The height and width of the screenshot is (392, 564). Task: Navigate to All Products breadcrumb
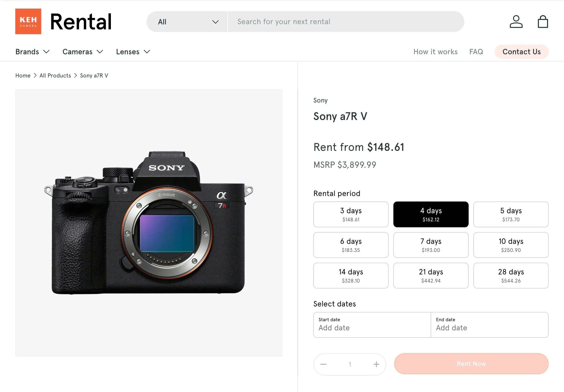[x=55, y=75]
